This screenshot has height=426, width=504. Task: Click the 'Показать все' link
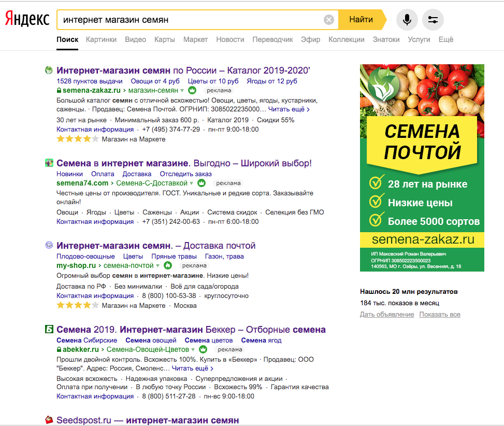pyautogui.click(x=440, y=315)
